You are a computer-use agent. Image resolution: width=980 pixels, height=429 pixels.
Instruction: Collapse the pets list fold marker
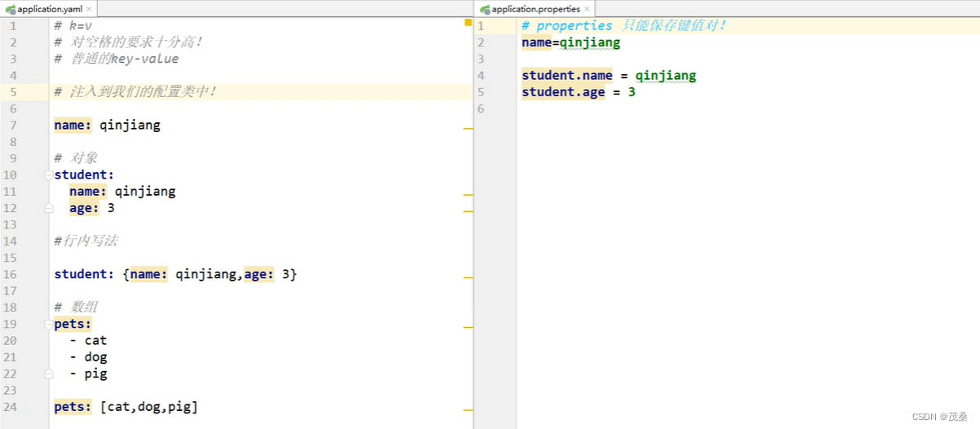coord(49,324)
